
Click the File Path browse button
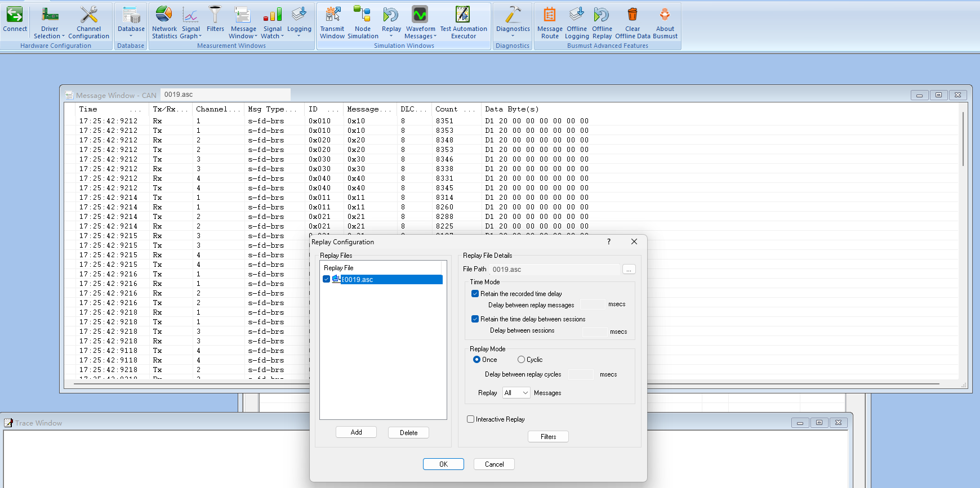click(x=629, y=270)
